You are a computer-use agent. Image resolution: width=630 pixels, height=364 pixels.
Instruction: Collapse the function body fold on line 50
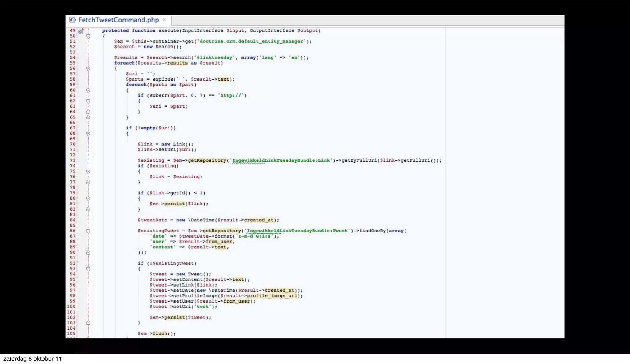coord(88,36)
